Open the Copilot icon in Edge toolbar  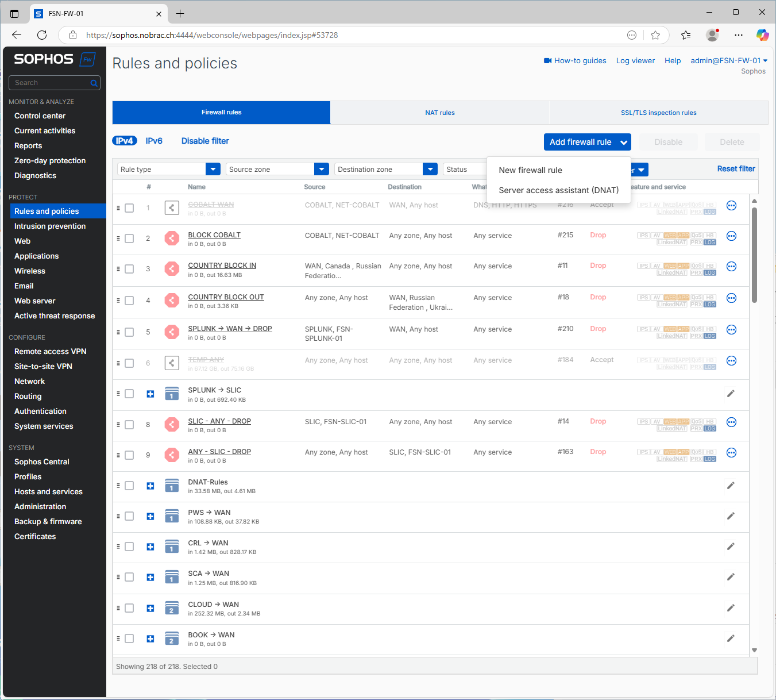[762, 35]
